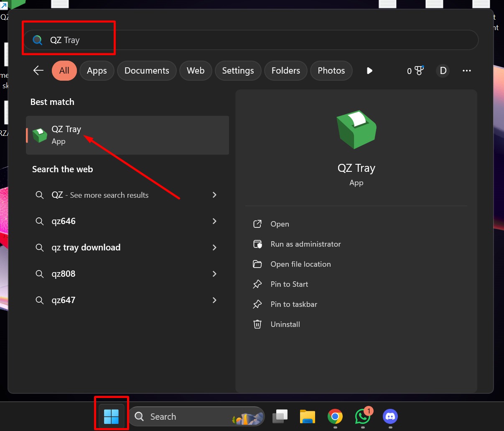The width and height of the screenshot is (504, 431).
Task: Switch to the Apps filter tab
Action: [x=97, y=71]
